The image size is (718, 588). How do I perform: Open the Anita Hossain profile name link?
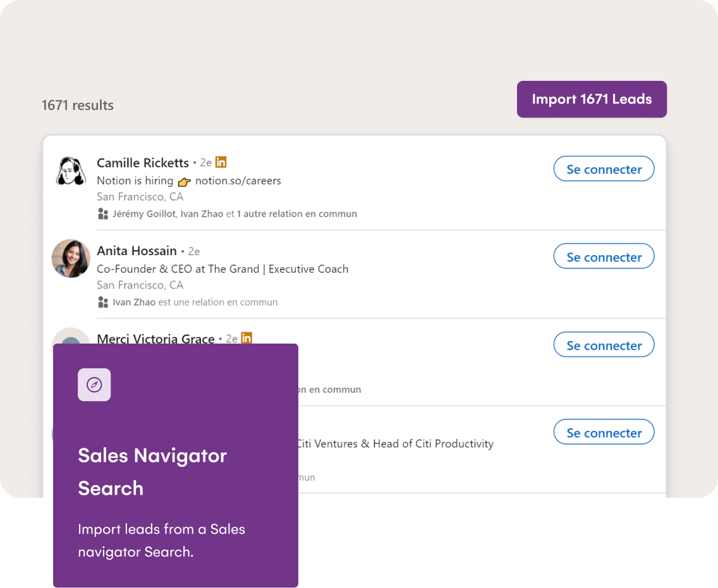137,251
